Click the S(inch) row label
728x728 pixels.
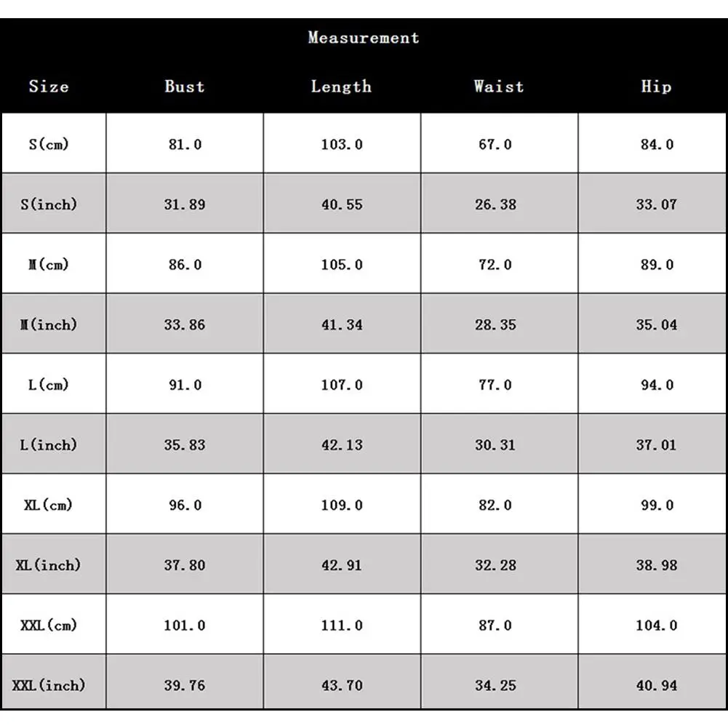click(49, 204)
